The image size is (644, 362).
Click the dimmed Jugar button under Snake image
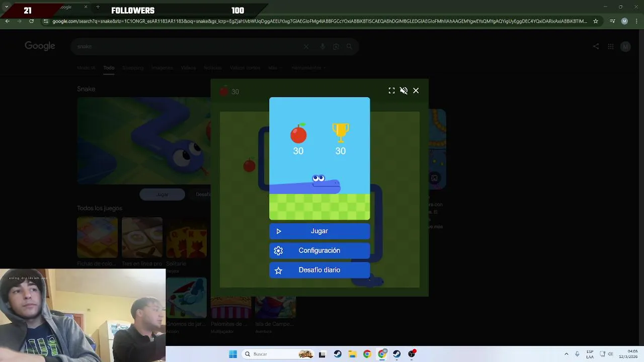(162, 195)
